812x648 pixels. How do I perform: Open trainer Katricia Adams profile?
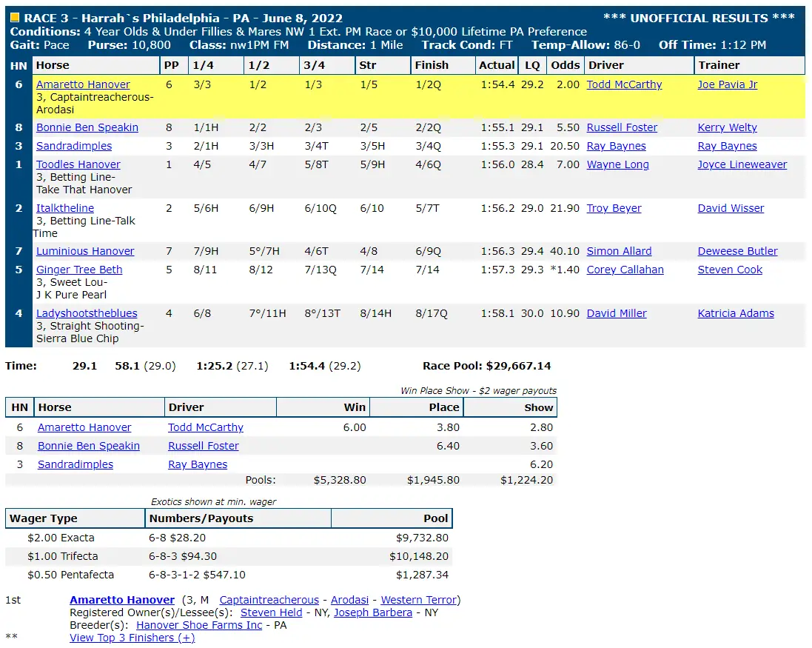pos(736,313)
